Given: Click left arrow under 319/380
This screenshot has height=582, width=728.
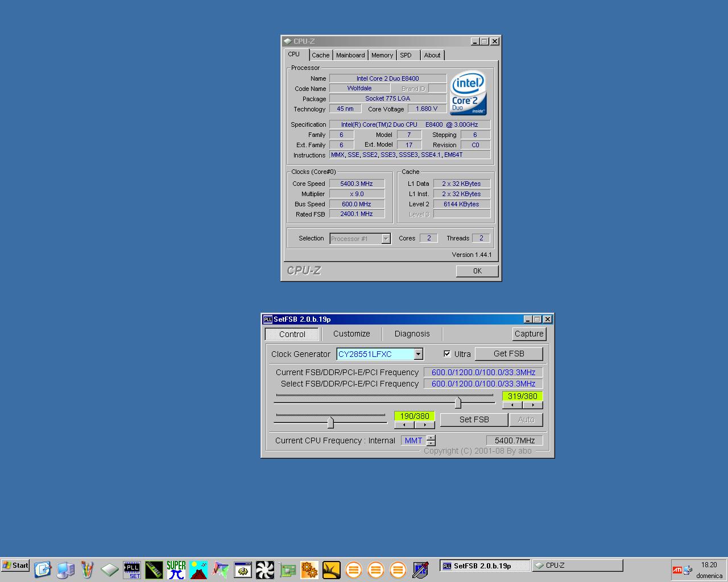Looking at the screenshot, I should click(x=512, y=405).
